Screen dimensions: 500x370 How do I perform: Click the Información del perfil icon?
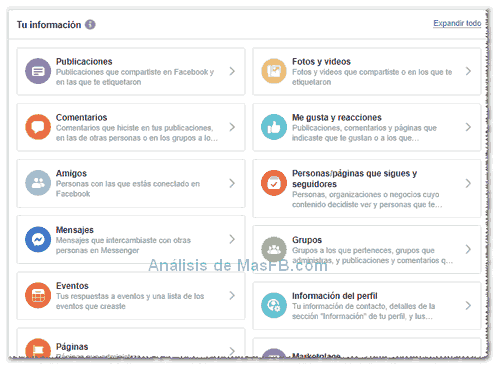[274, 305]
